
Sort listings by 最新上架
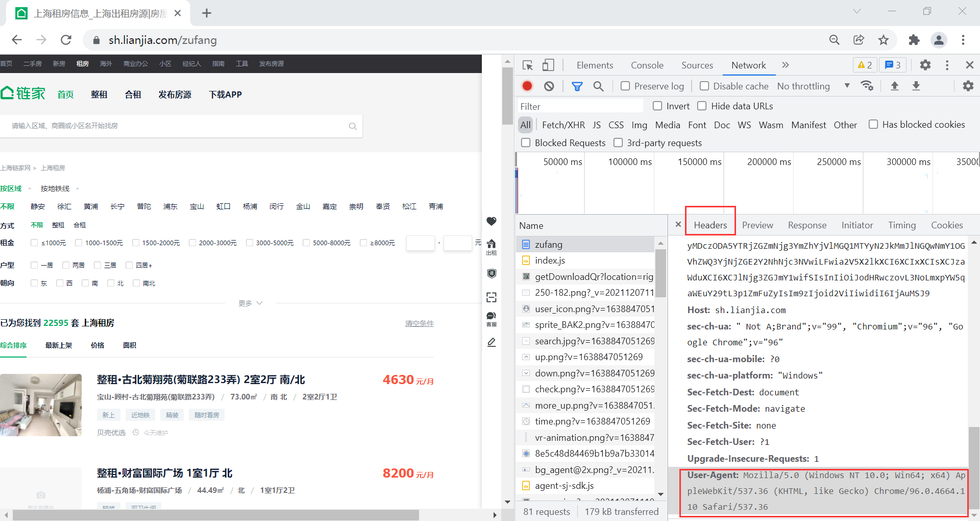[x=59, y=345]
